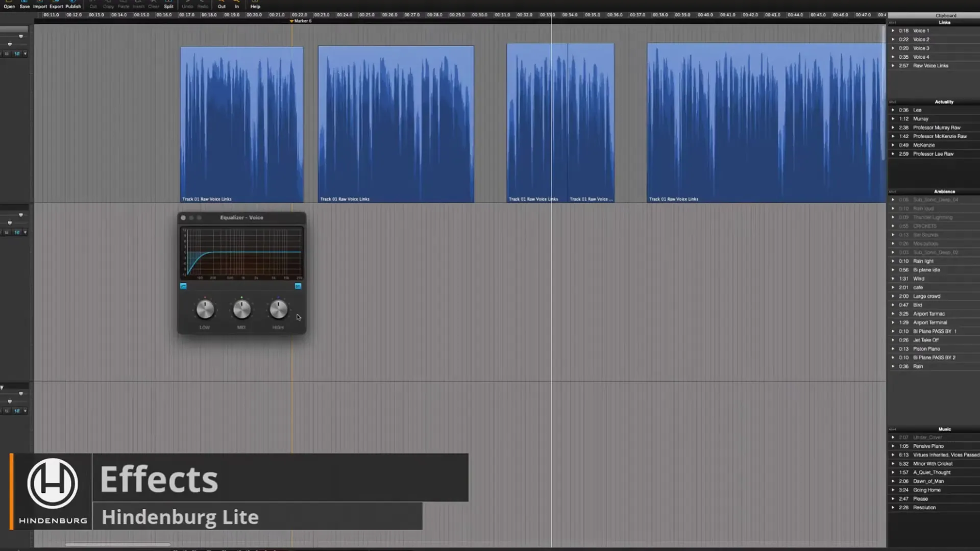This screenshot has width=980, height=551.
Task: Select the Airport Terminal ambience clip
Action: 929,322
